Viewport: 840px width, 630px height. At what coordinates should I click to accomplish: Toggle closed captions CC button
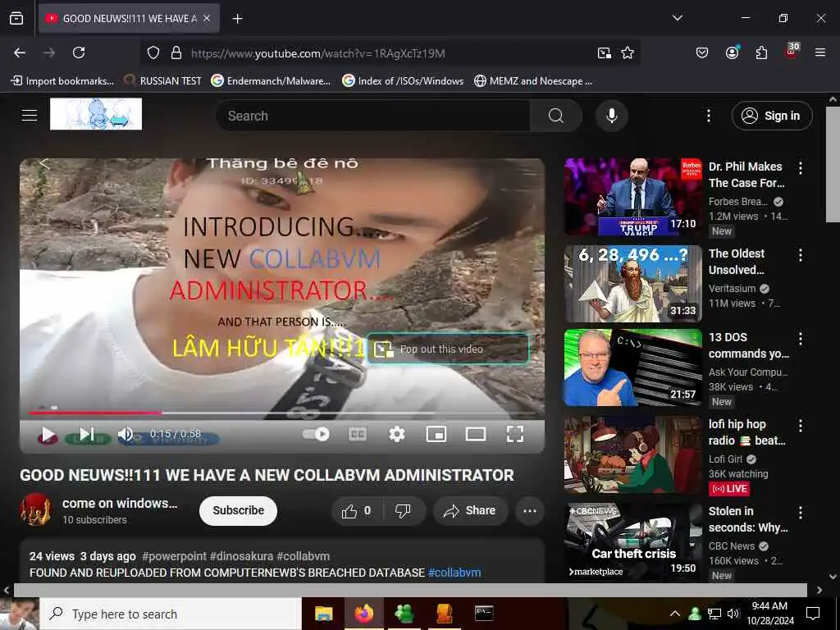point(358,434)
